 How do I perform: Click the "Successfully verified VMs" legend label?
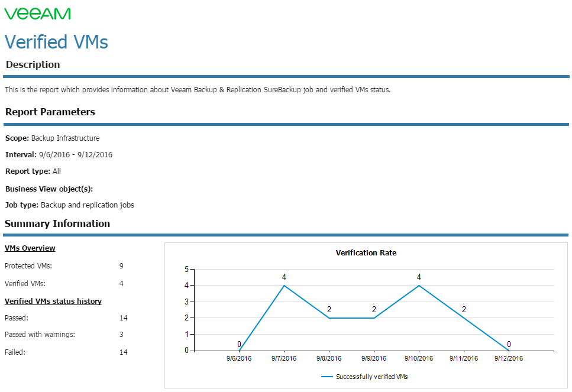click(371, 377)
